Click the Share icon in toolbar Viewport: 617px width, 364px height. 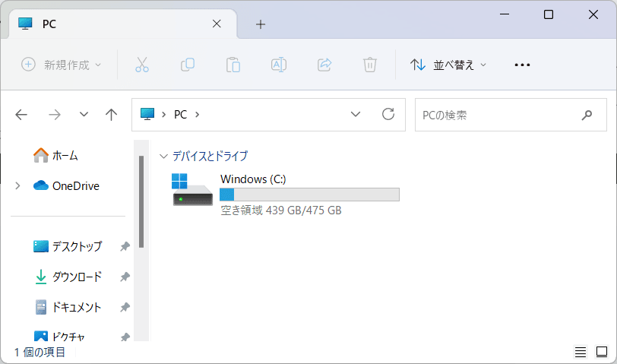point(324,65)
